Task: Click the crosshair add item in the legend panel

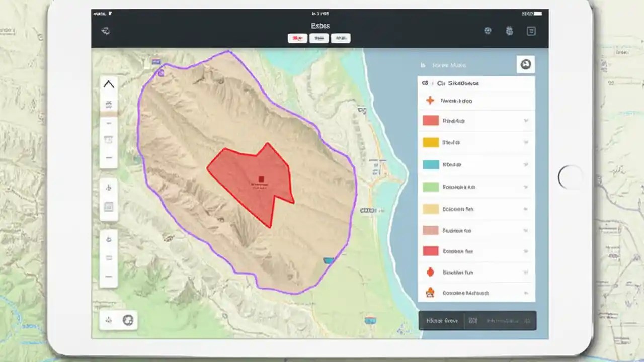Action: coord(430,100)
